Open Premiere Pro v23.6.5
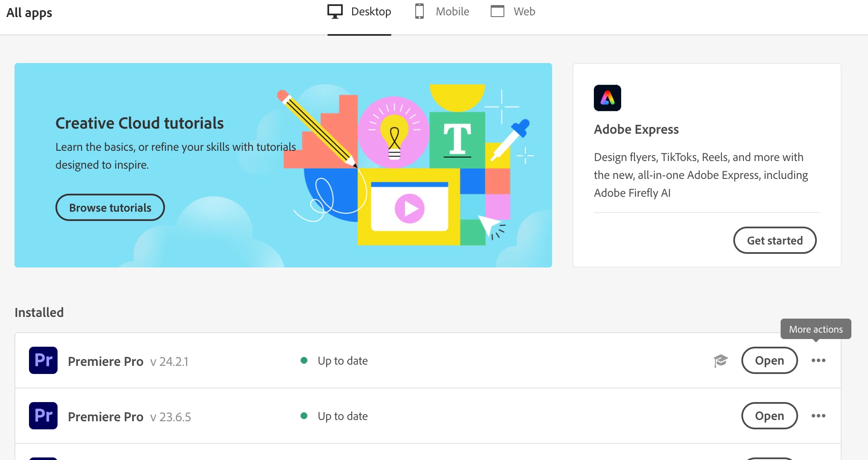This screenshot has width=868, height=460. [x=769, y=416]
